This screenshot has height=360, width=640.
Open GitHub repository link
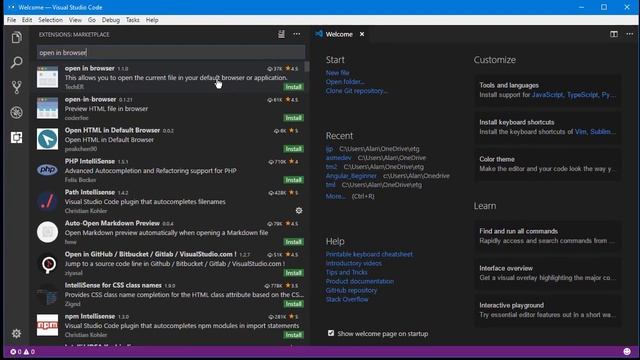pyautogui.click(x=351, y=290)
